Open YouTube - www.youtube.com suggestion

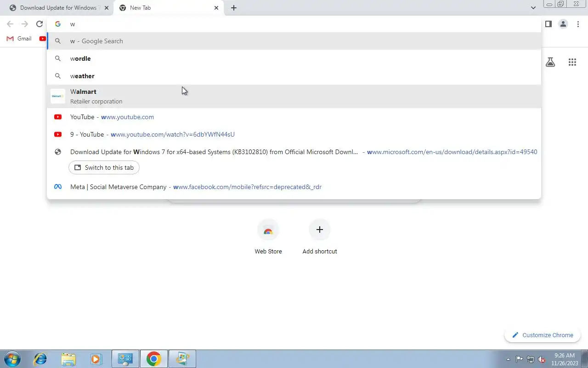coord(294,117)
